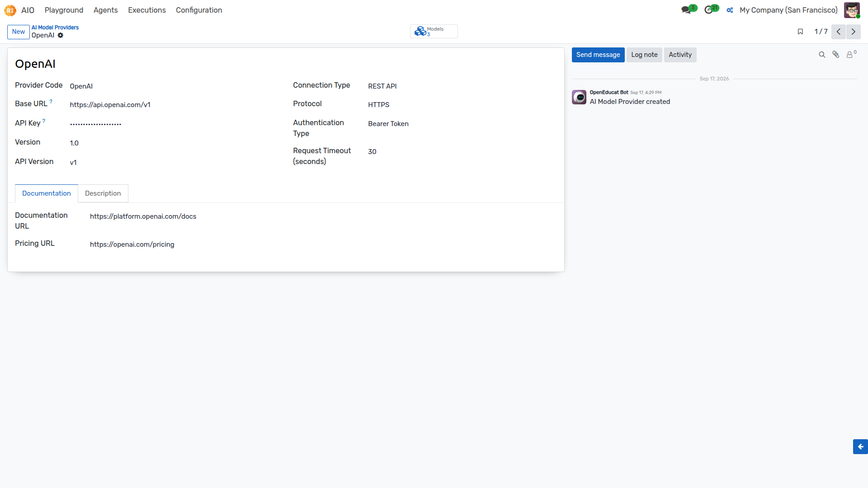868x488 pixels.
Task: Open the Agents menu
Action: pyautogui.click(x=105, y=10)
